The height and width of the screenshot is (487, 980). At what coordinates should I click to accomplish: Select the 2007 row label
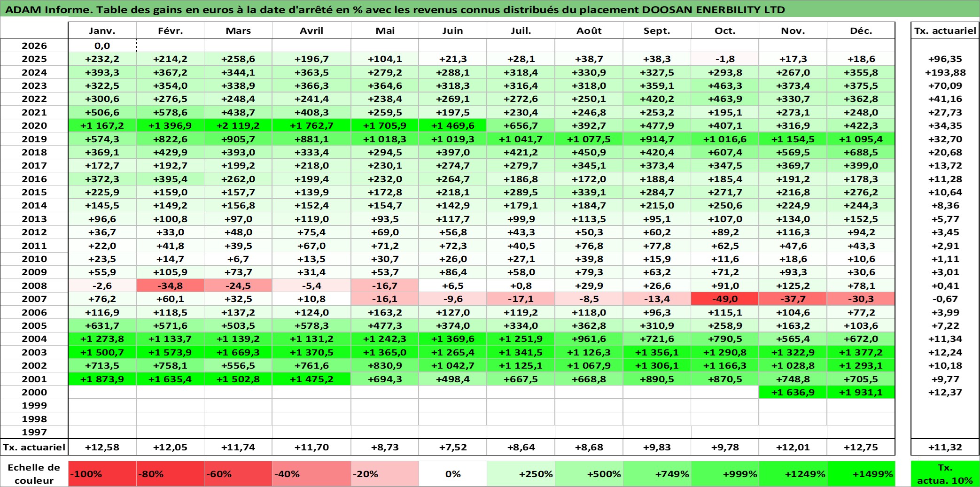34,299
